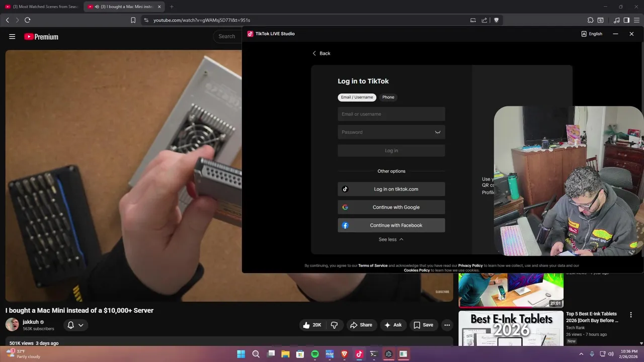Click the YouTube Premium logo
Image resolution: width=644 pixels, height=362 pixels.
coord(41,37)
